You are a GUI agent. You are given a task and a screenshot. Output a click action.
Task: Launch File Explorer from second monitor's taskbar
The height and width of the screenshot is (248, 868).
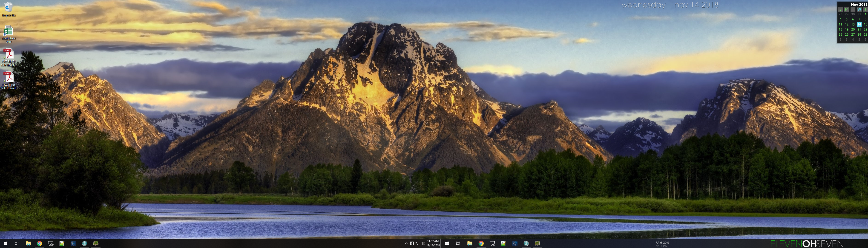pos(470,243)
